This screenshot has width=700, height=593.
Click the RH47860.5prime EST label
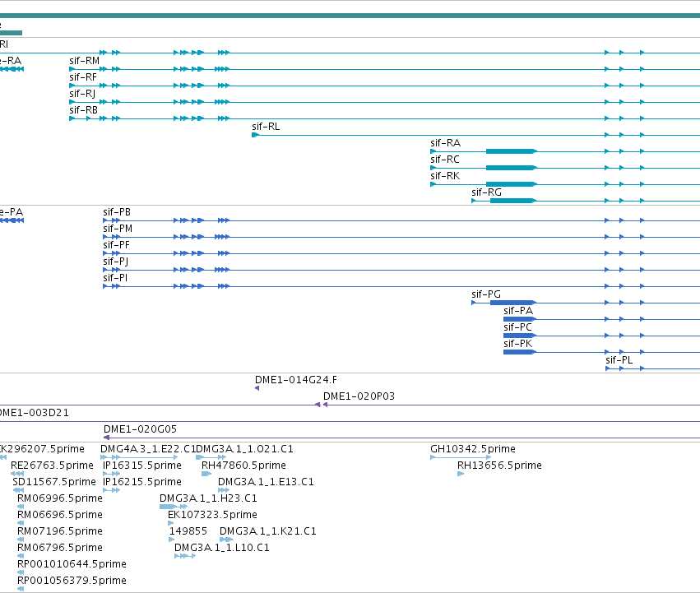243,466
